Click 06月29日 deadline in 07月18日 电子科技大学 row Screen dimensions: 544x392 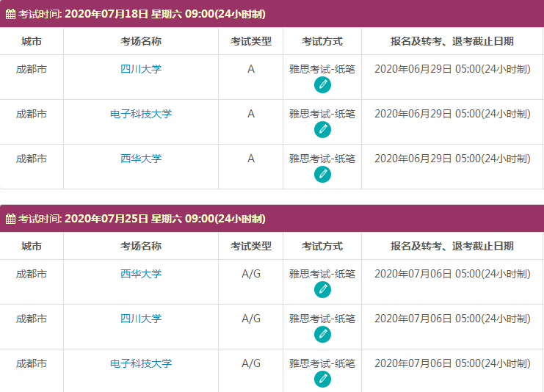[452, 114]
